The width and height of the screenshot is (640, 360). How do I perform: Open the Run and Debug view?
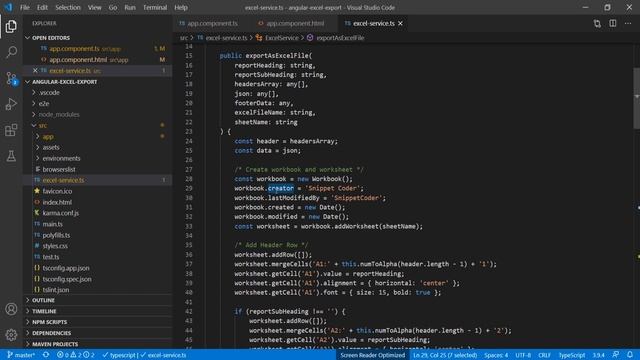coord(11,104)
